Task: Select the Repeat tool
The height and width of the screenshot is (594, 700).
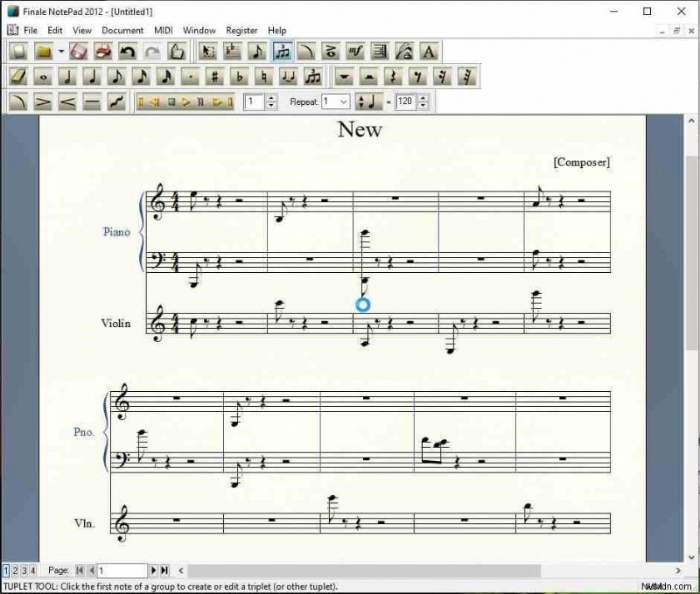Action: click(380, 52)
